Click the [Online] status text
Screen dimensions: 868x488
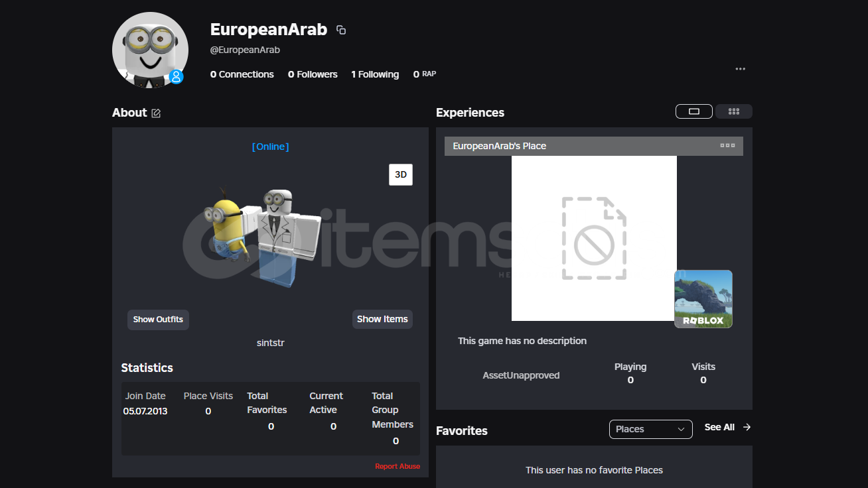pos(271,147)
